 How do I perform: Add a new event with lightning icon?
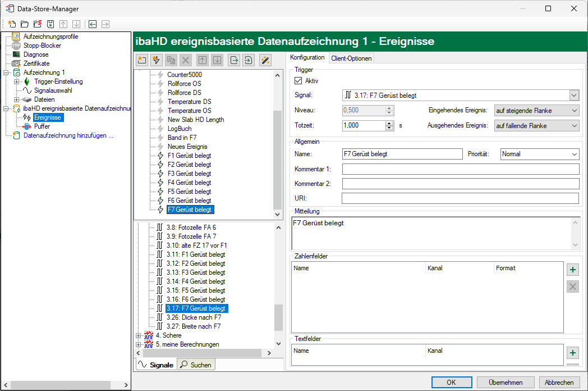click(x=157, y=60)
